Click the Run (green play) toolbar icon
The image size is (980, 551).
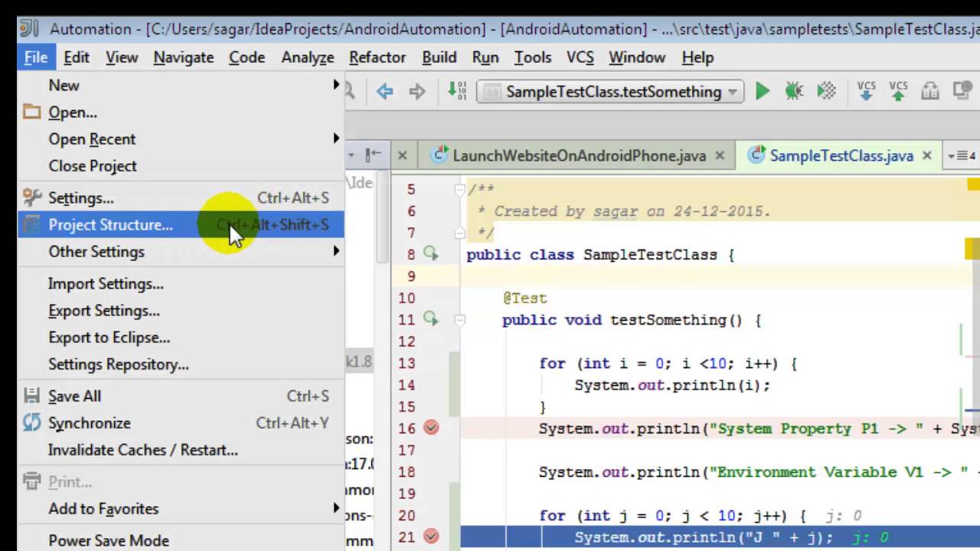tap(762, 91)
